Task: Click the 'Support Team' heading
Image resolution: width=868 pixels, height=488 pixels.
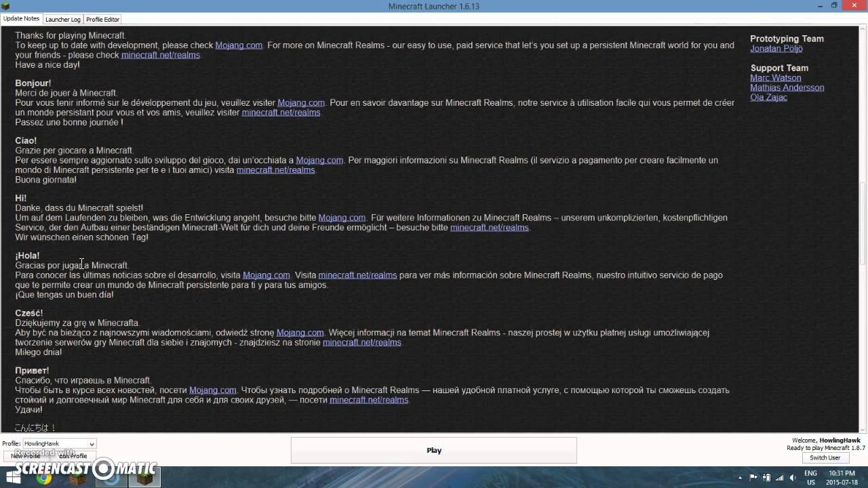Action: tap(779, 68)
